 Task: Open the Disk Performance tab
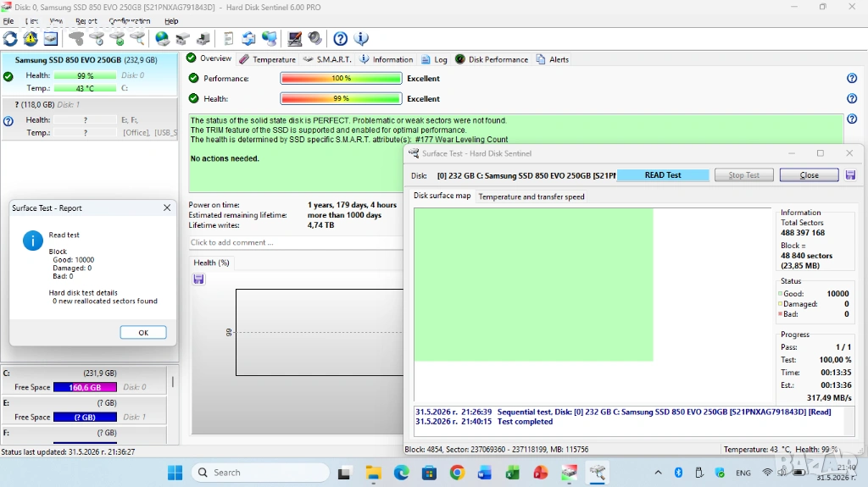(x=492, y=59)
